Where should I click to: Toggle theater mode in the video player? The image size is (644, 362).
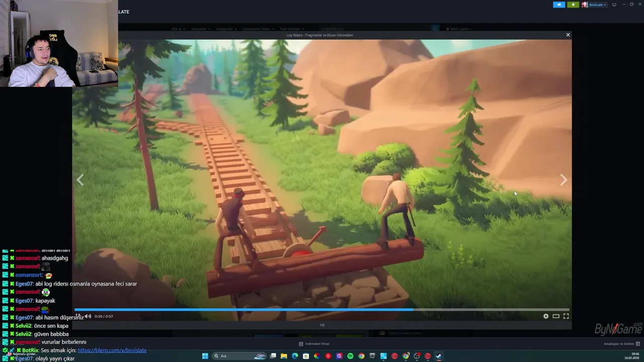point(556,316)
